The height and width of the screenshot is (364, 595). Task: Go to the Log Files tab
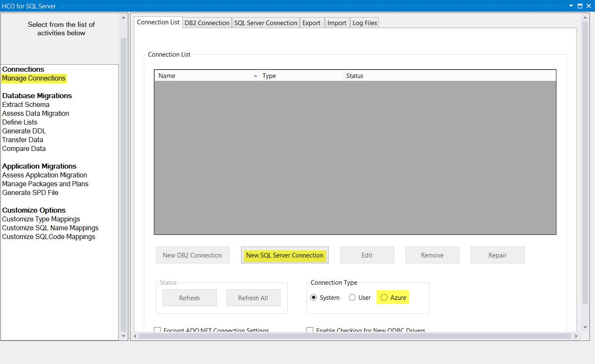[364, 23]
